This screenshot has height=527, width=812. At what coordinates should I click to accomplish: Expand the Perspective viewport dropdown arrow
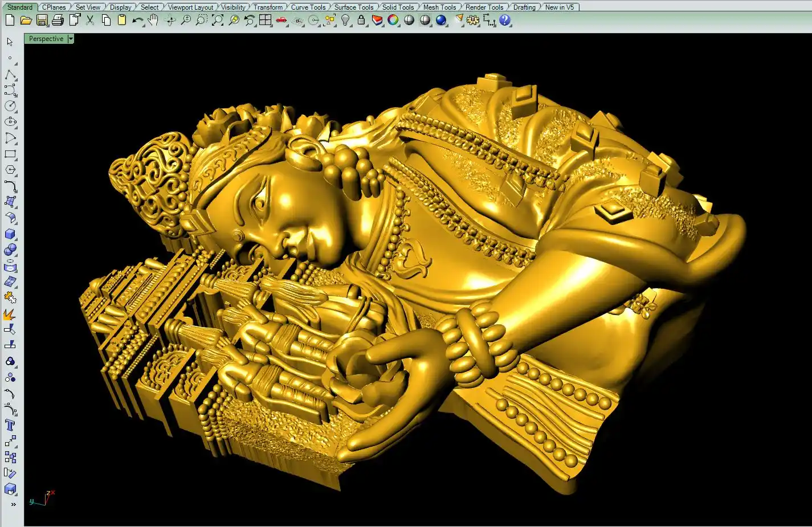click(x=71, y=39)
